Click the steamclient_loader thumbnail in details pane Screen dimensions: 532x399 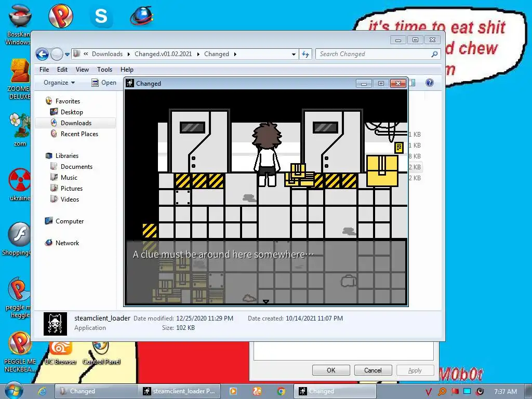tap(55, 324)
